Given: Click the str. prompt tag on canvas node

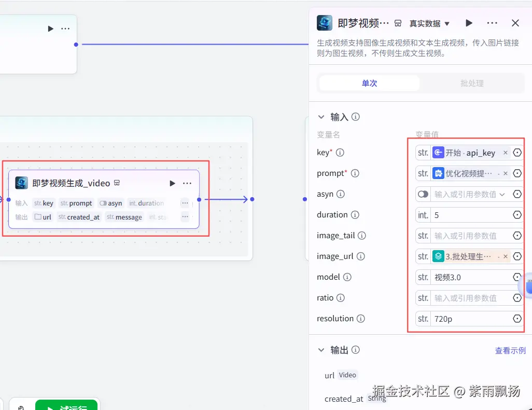Looking at the screenshot, I should (76, 203).
